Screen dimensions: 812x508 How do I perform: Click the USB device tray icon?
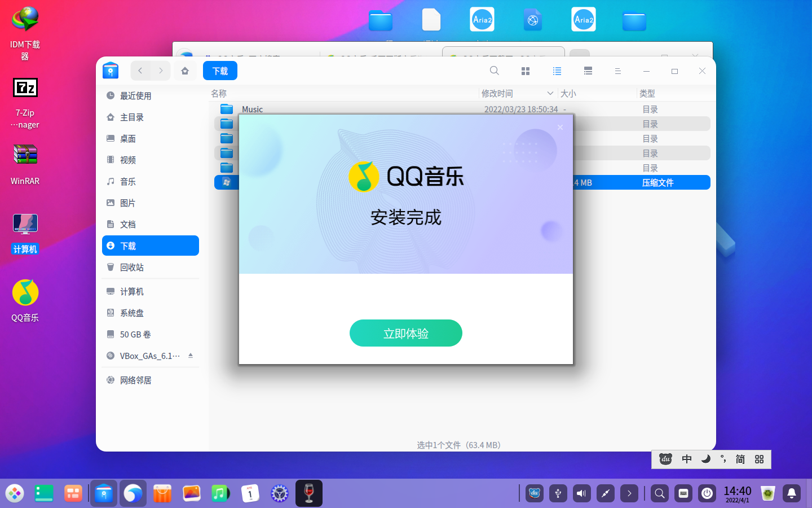click(x=558, y=493)
